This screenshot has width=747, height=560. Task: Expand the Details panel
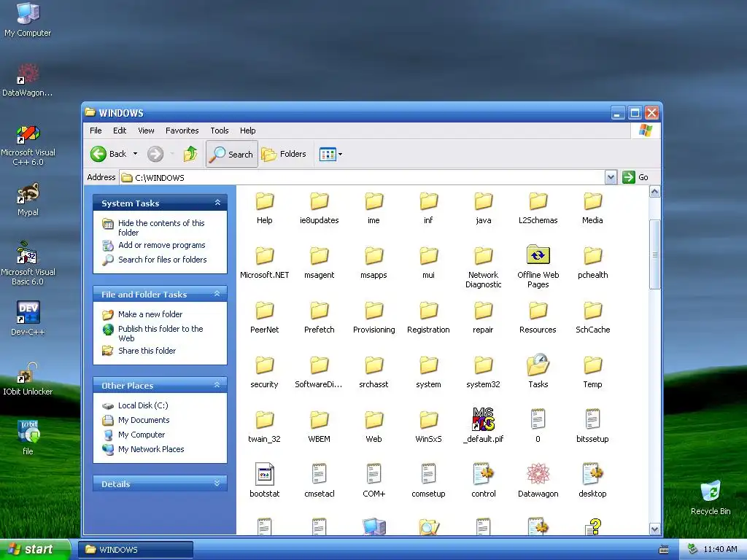217,483
